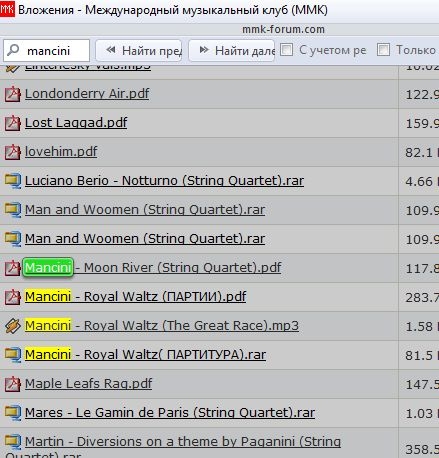Open the Mares - Le Gamin de Paris link

[x=170, y=413]
